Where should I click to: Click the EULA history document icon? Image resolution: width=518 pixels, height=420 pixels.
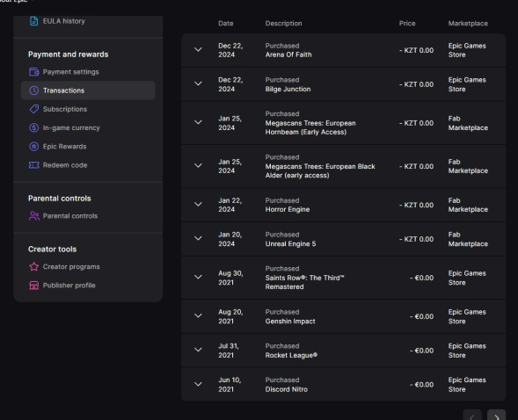[33, 21]
